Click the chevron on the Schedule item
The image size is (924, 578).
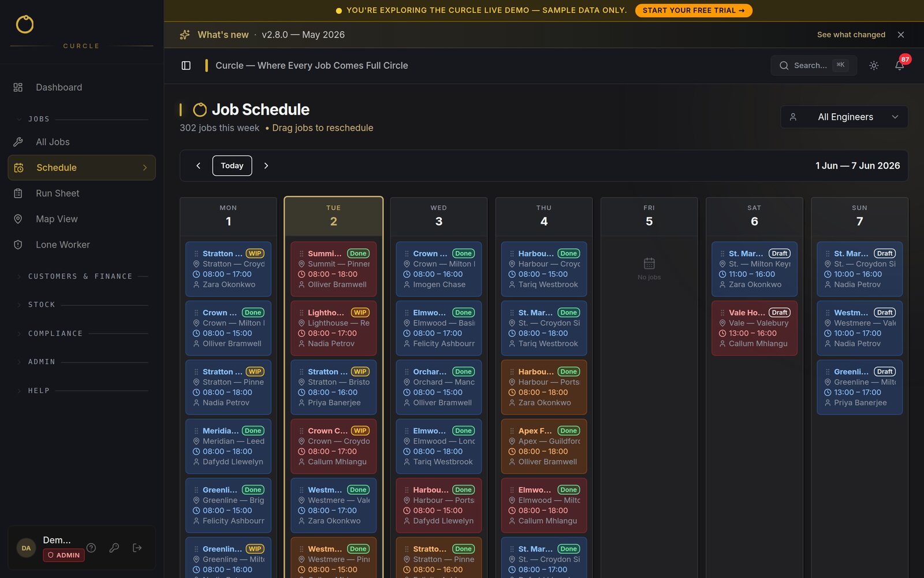[145, 168]
